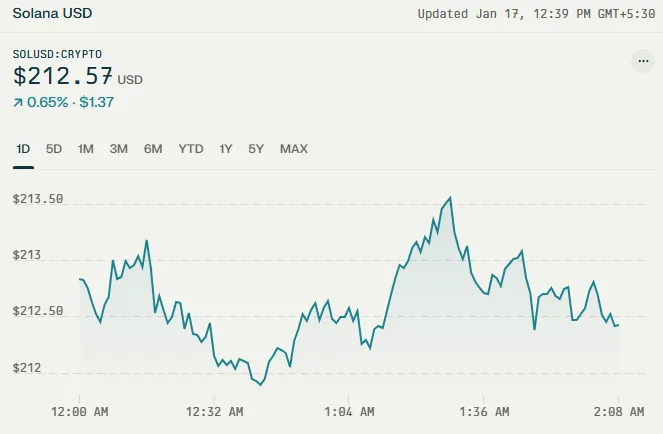
Task: Click the 1:04 AM axis marker
Action: [x=349, y=412]
